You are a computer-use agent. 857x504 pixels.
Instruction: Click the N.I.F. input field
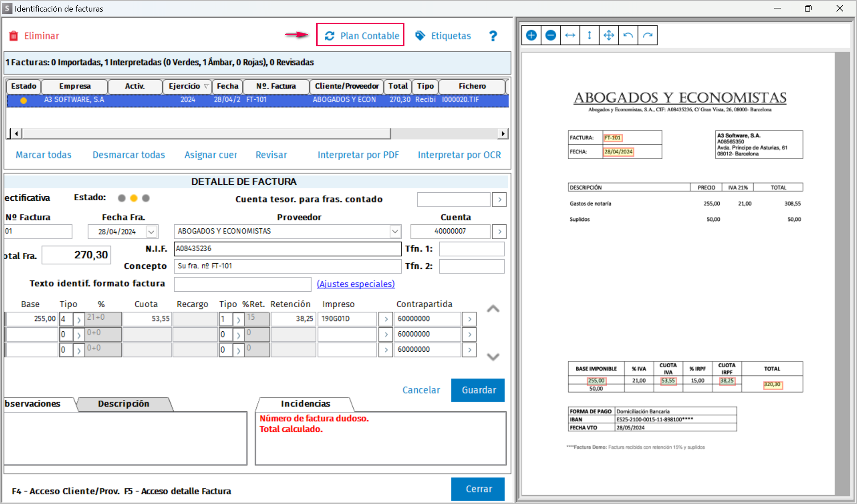point(287,249)
